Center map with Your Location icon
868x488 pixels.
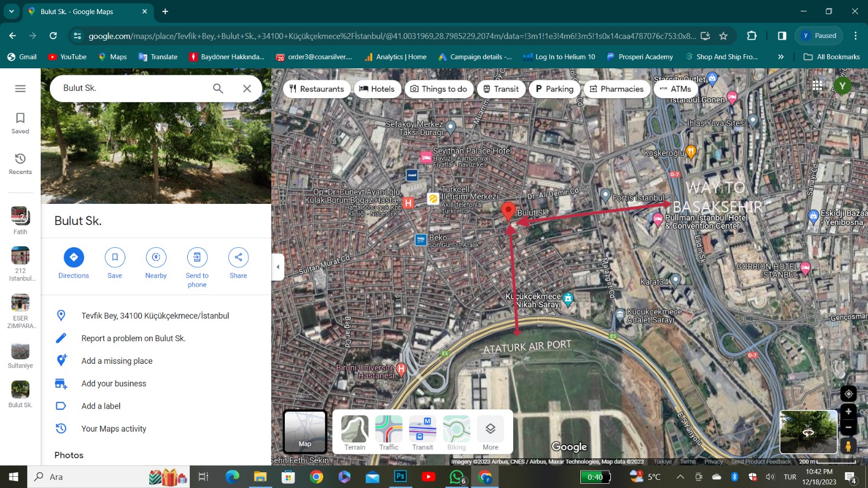click(848, 394)
